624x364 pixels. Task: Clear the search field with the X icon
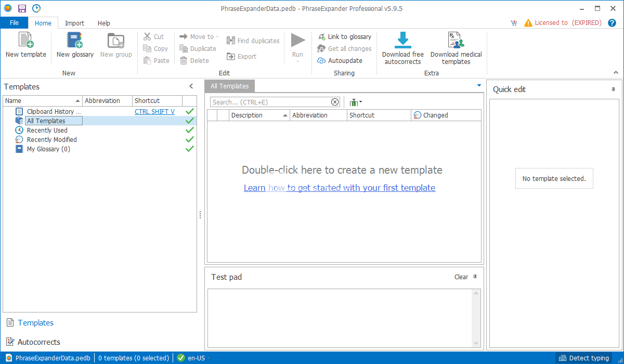pos(335,102)
